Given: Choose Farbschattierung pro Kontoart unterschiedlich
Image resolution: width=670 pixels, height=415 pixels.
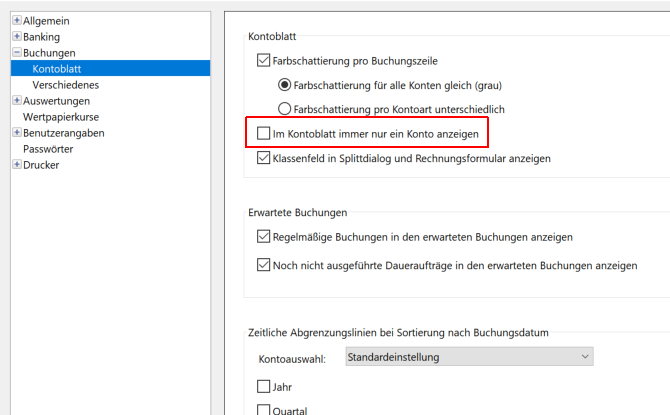Looking at the screenshot, I should click(285, 109).
